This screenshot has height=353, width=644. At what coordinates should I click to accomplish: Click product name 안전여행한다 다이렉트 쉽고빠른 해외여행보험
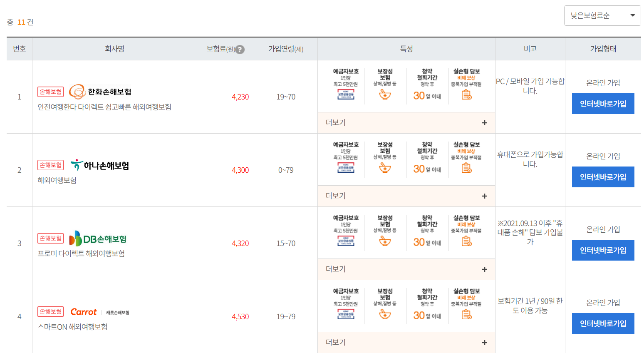(104, 107)
